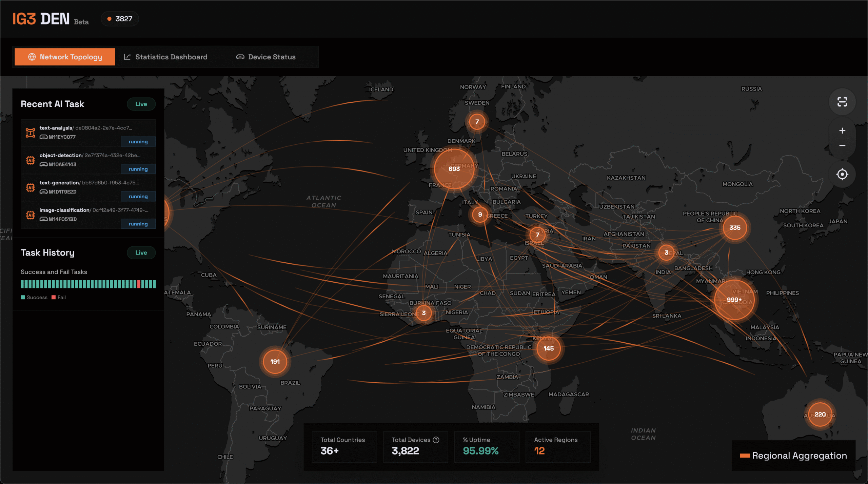The height and width of the screenshot is (484, 868).
Task: Click the locate/recenter target icon
Action: coord(842,175)
